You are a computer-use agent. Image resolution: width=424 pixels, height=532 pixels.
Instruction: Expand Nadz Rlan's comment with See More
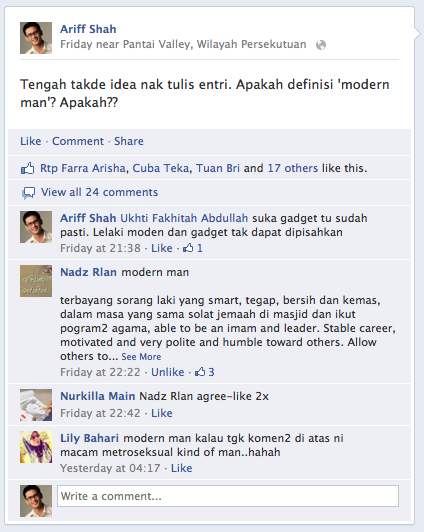click(x=141, y=357)
